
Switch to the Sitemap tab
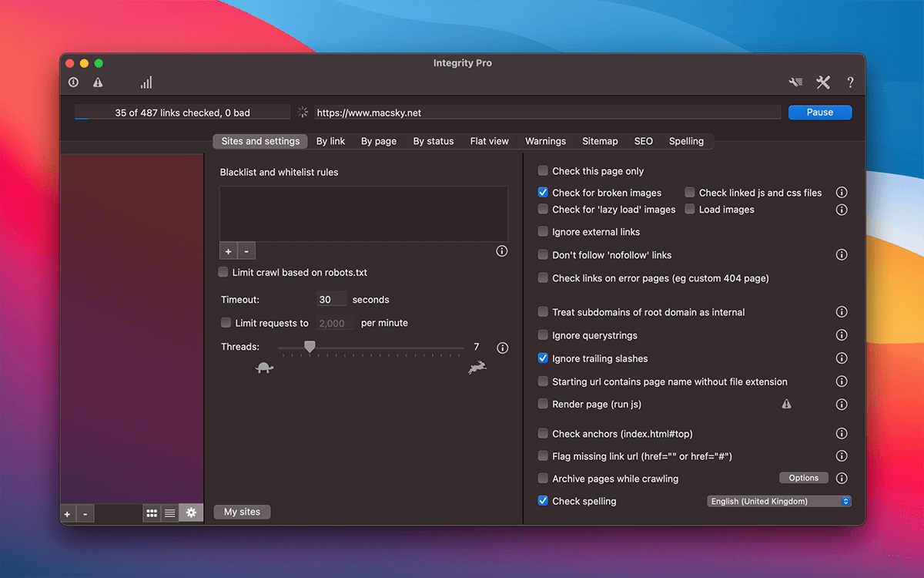(600, 141)
